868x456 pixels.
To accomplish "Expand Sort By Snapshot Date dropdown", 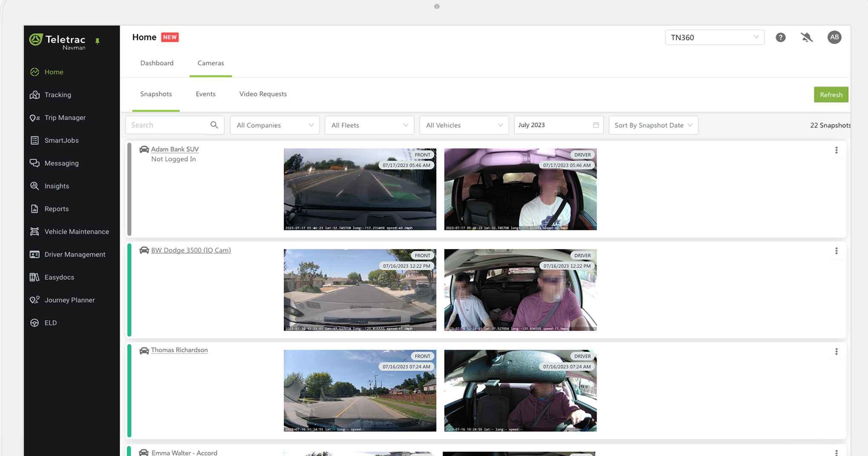I will coord(653,125).
